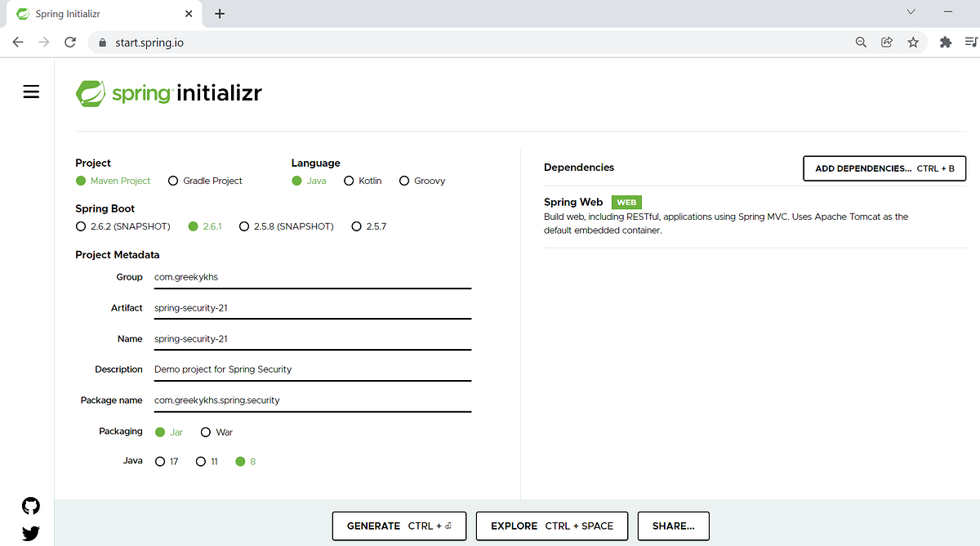The height and width of the screenshot is (546, 980).
Task: Select Java 17 version
Action: point(158,461)
